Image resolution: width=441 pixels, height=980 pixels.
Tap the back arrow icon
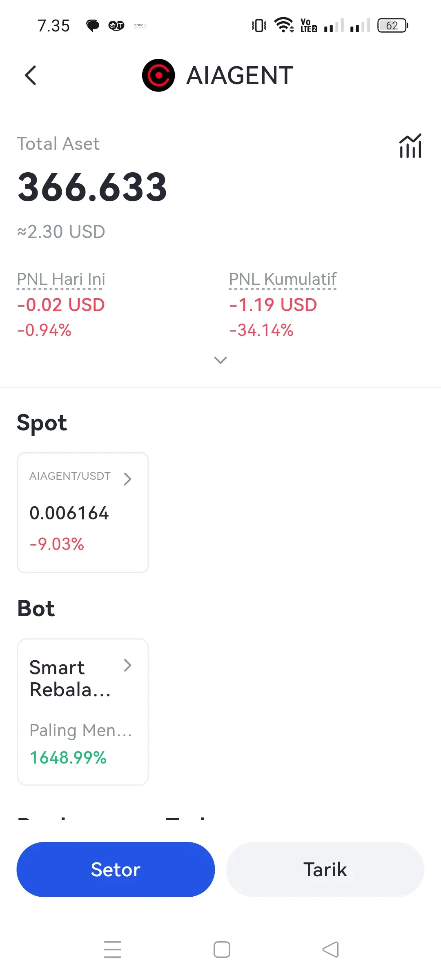click(31, 76)
